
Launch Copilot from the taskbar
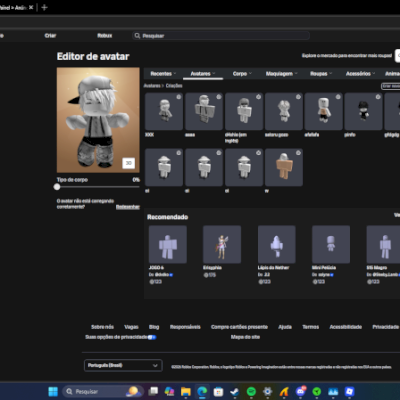[x=169, y=391]
